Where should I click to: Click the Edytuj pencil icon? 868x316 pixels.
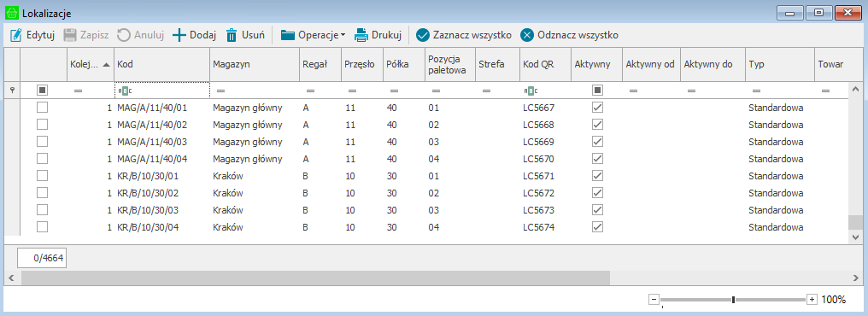tap(16, 35)
